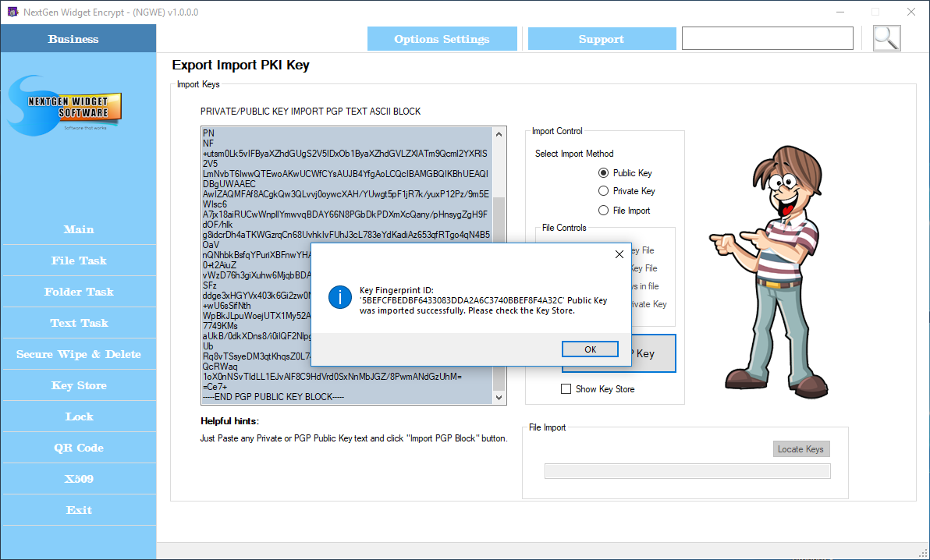Viewport: 930px width, 560px height.
Task: Click the Support button
Action: tap(602, 39)
